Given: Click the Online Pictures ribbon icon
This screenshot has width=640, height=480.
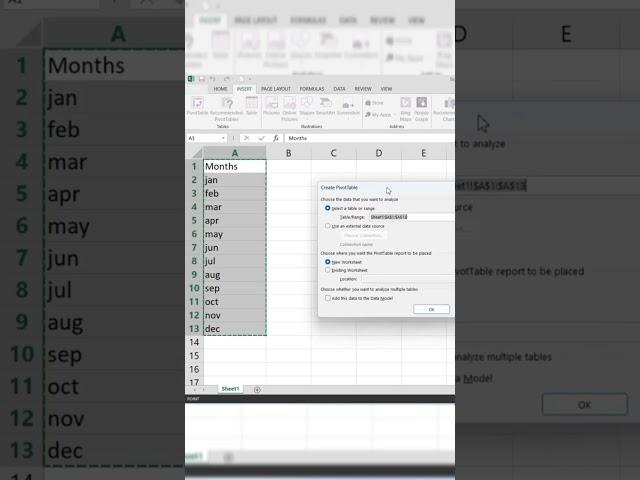Looking at the screenshot, I should coord(289,108).
